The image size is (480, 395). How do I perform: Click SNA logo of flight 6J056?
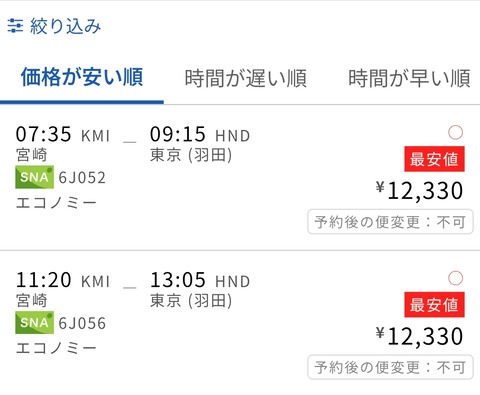[x=34, y=323]
